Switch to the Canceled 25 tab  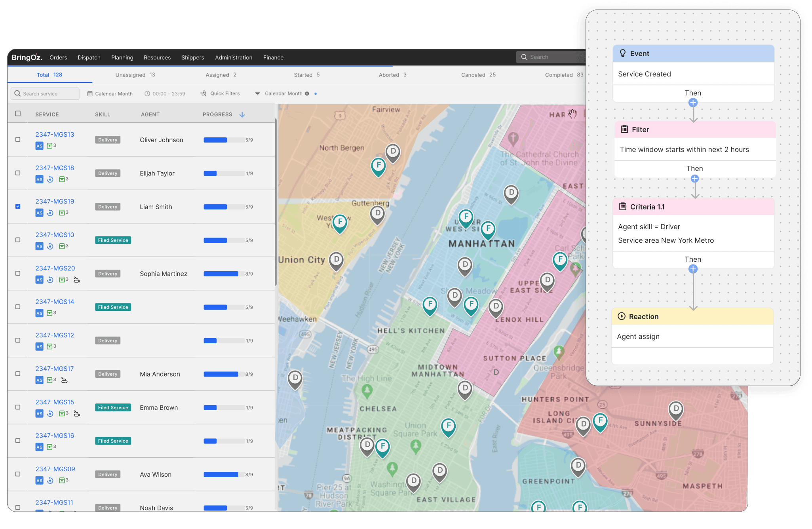click(478, 75)
